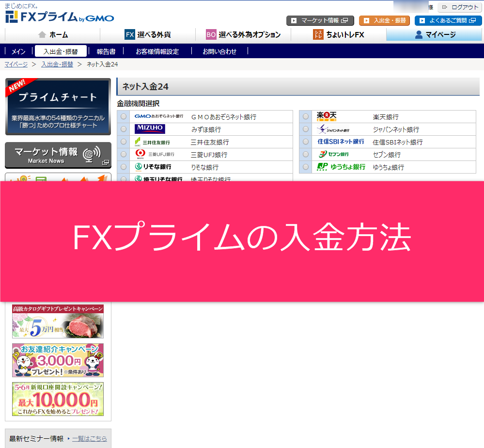This screenshot has height=448, width=484.
Task: Select the 入出金・振替 submenu item
Action: [x=61, y=51]
